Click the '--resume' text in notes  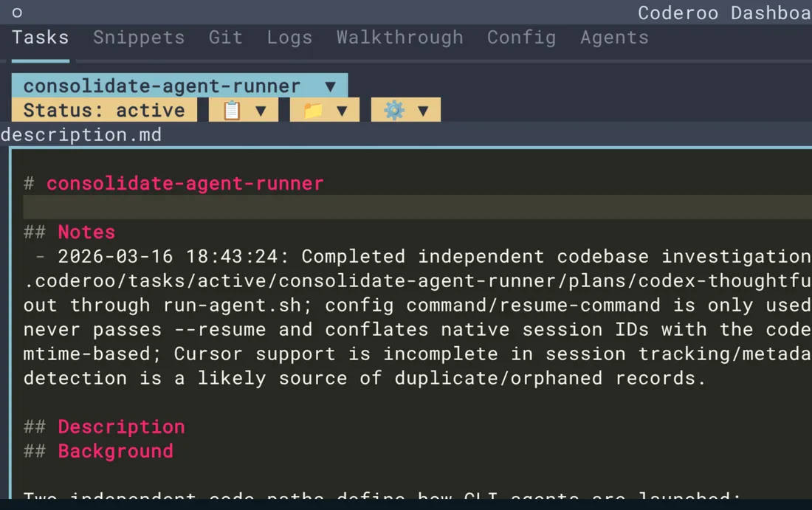tap(220, 329)
